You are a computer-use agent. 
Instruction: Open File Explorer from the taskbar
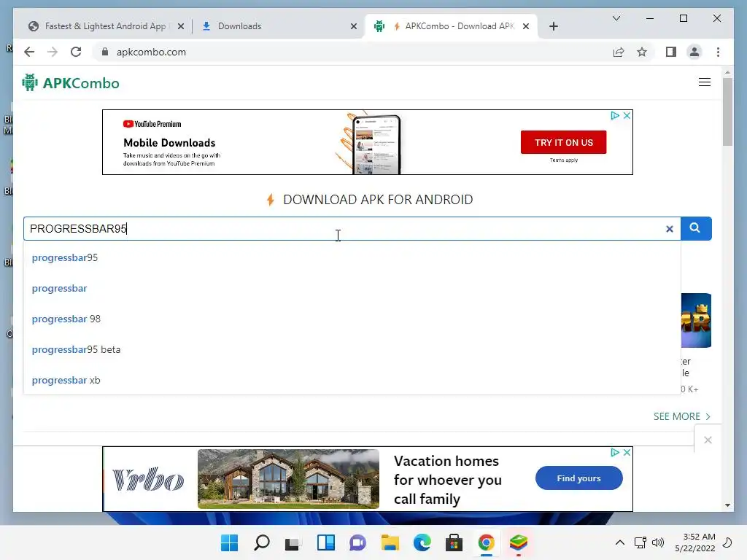tap(390, 542)
